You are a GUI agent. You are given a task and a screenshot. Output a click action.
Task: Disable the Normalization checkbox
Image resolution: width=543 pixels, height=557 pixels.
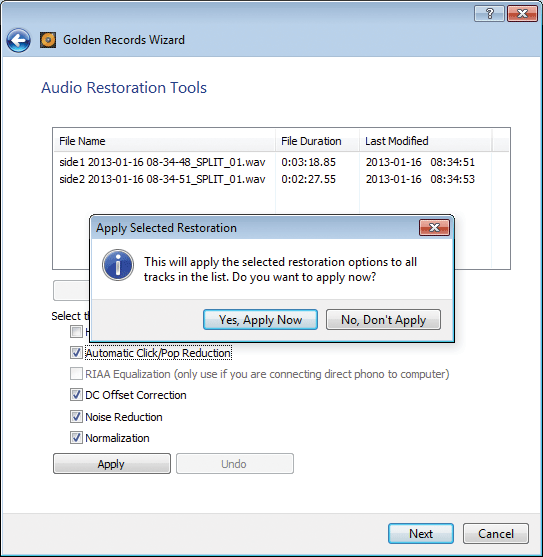tap(76, 438)
